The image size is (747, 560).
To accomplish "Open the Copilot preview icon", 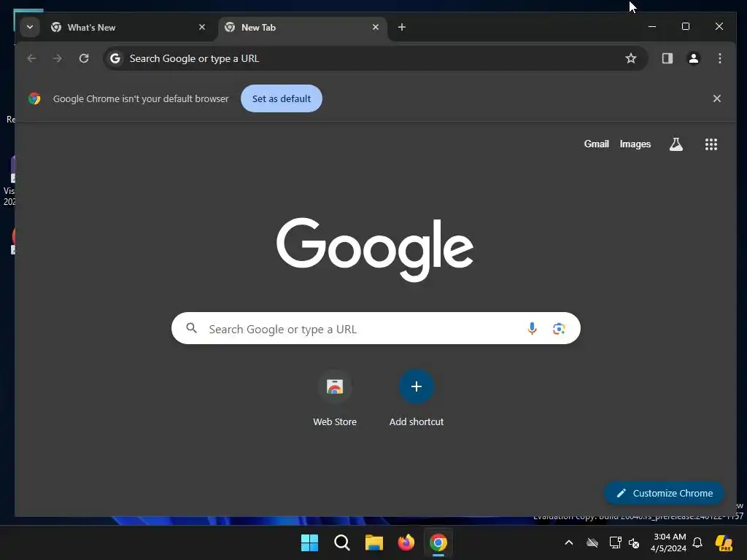I will (x=724, y=542).
